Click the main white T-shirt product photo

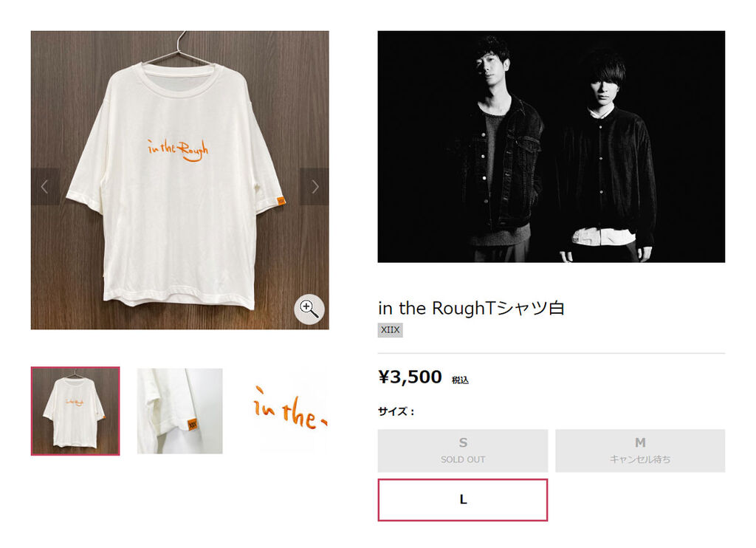point(180,180)
